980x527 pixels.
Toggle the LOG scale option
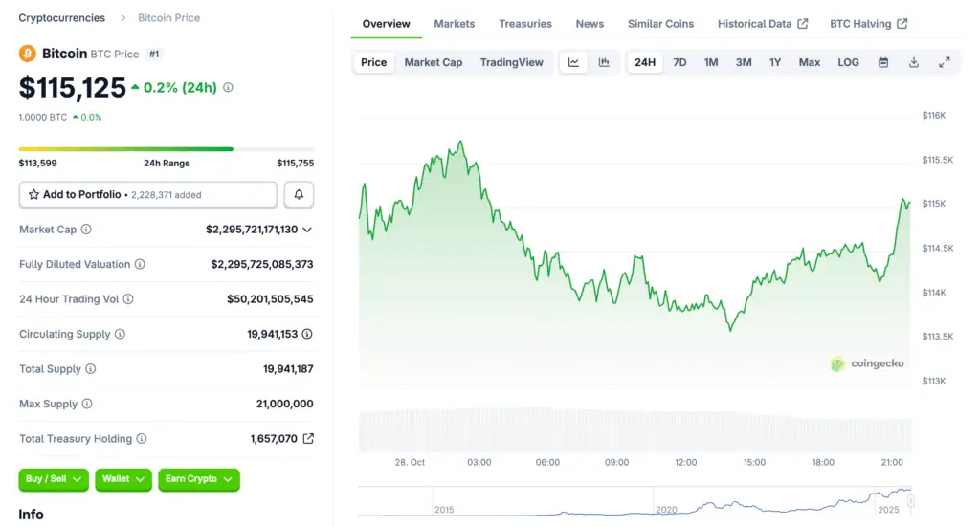click(x=848, y=62)
